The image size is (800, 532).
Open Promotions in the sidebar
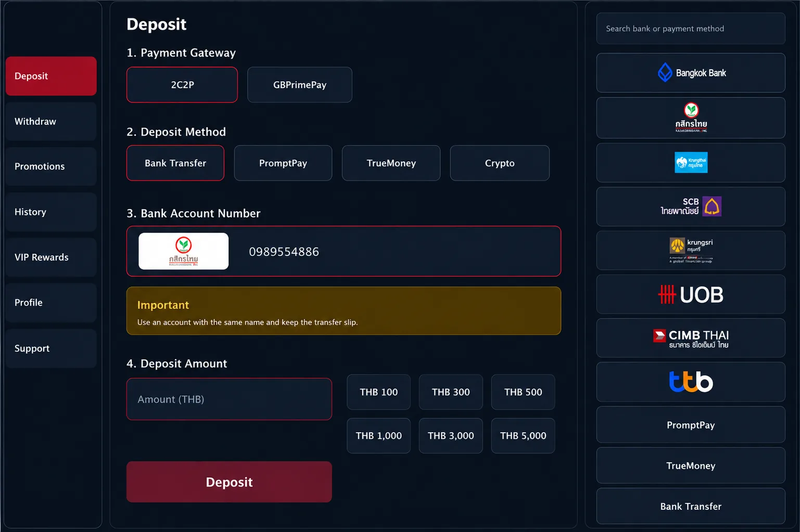tap(51, 166)
